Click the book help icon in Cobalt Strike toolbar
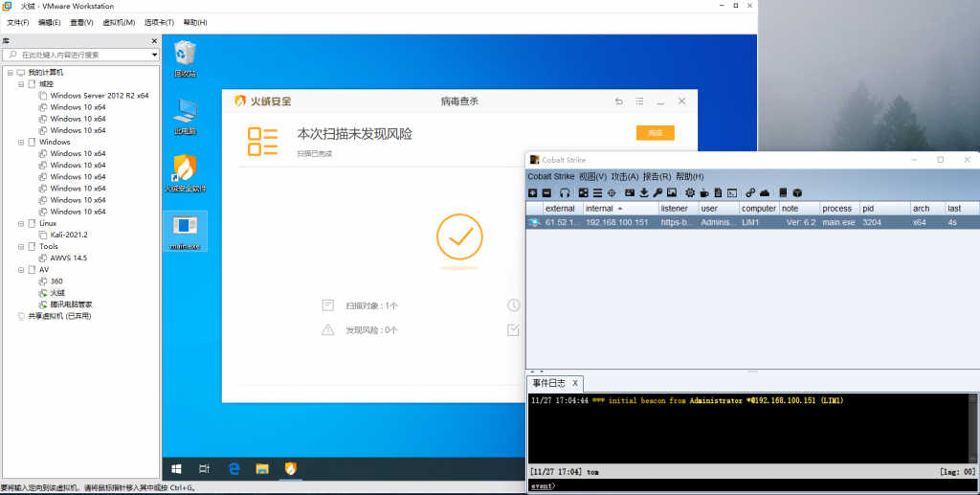Screen dimensions: 980x495 tap(783, 193)
